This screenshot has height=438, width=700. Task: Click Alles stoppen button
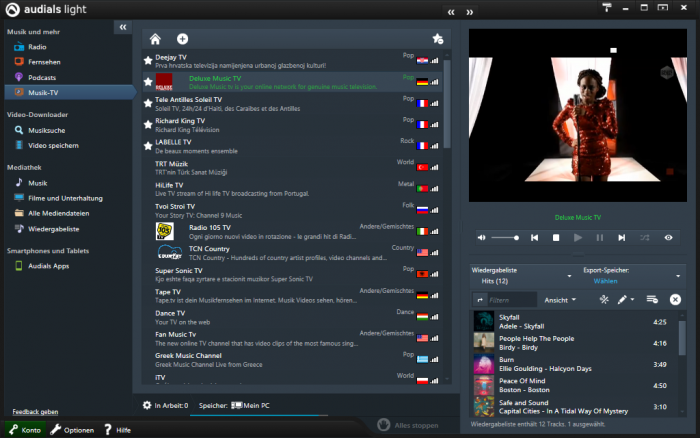(x=408, y=425)
